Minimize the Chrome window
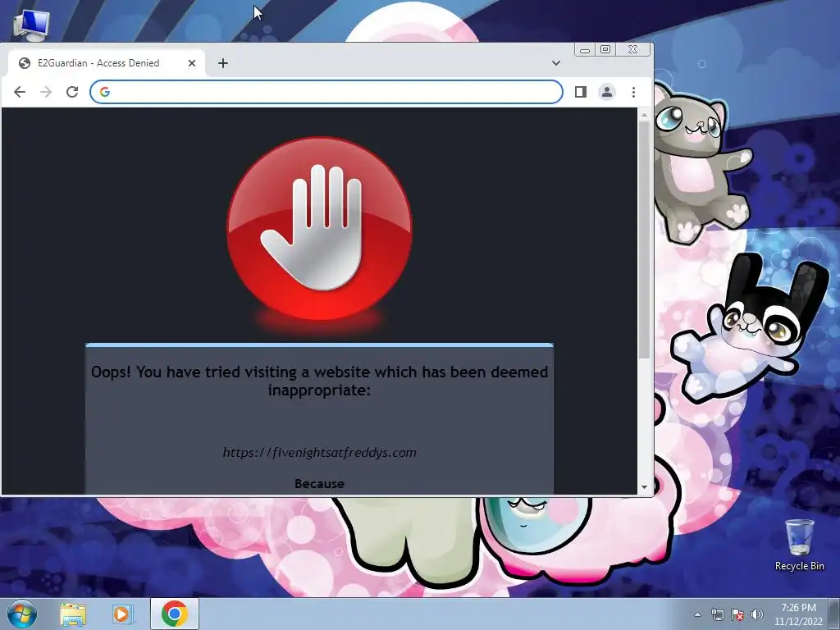This screenshot has width=840, height=630. (584, 50)
